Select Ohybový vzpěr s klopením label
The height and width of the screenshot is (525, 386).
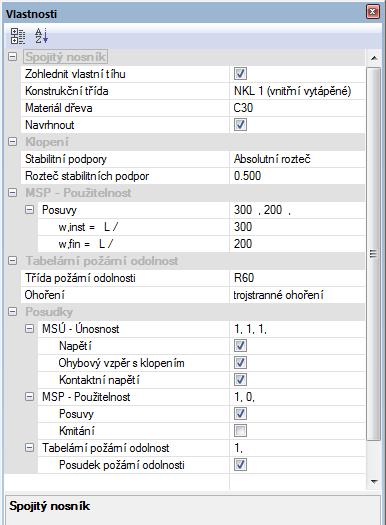point(122,363)
